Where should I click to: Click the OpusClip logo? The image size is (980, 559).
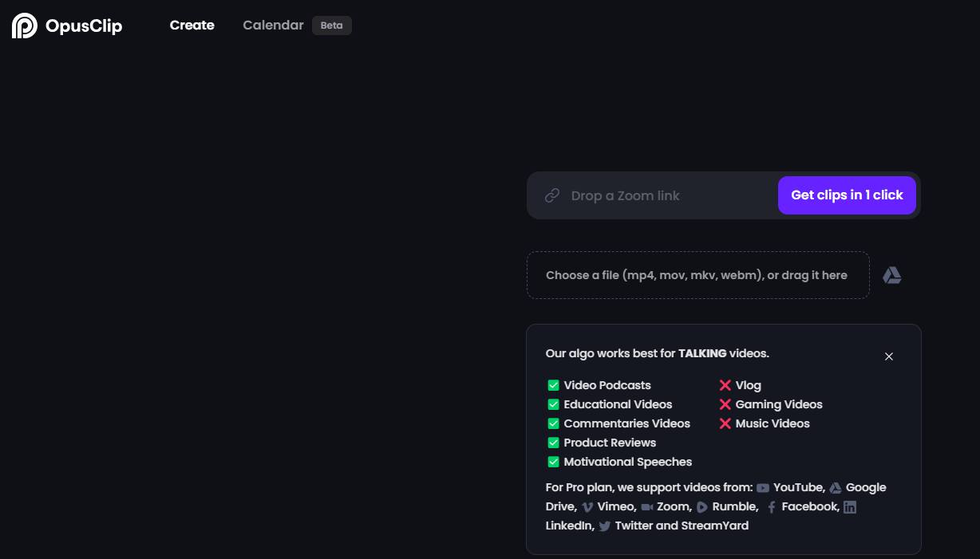pyautogui.click(x=67, y=26)
